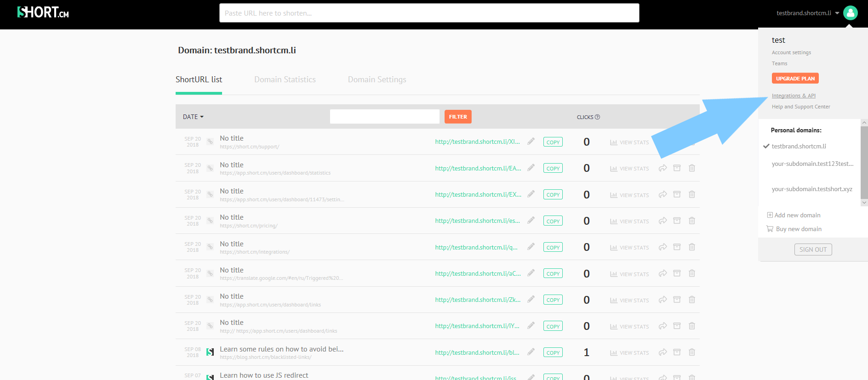Copy the short link for short.cm/pricing
The height and width of the screenshot is (380, 868).
(x=553, y=221)
